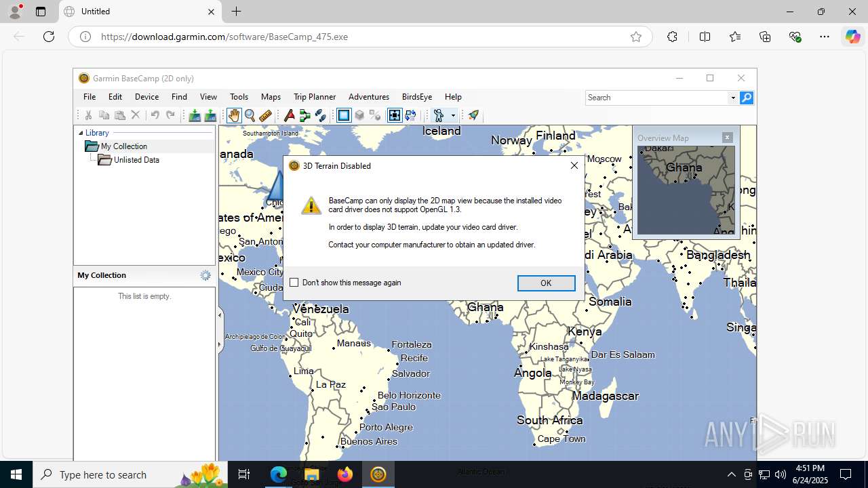Viewport: 868px width, 488px height.
Task: Open the Device menu
Action: pyautogui.click(x=146, y=97)
